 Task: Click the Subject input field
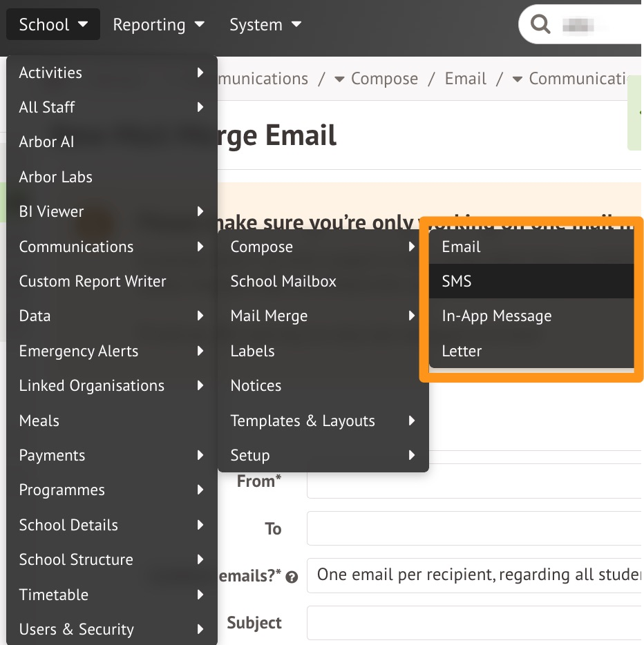[475, 623]
